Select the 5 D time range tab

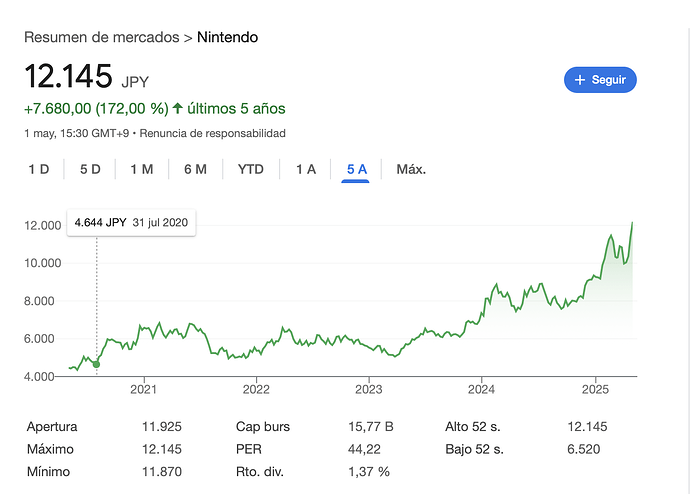pos(90,169)
